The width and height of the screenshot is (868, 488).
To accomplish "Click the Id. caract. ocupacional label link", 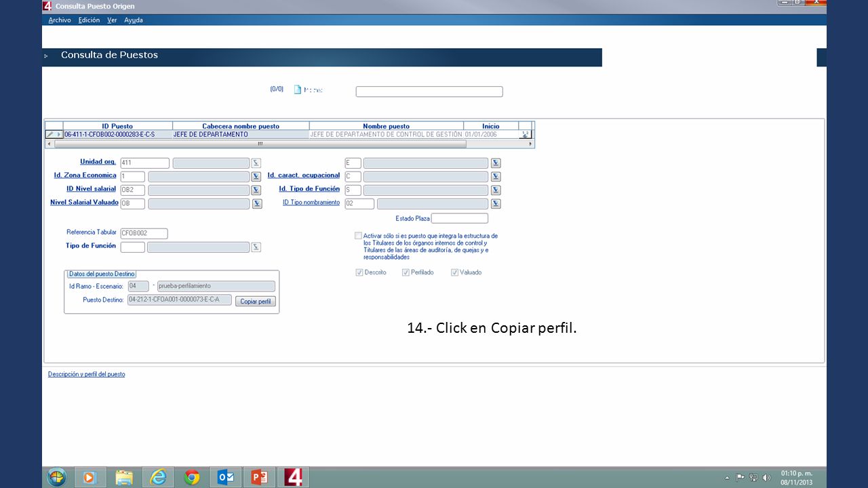I will (304, 176).
